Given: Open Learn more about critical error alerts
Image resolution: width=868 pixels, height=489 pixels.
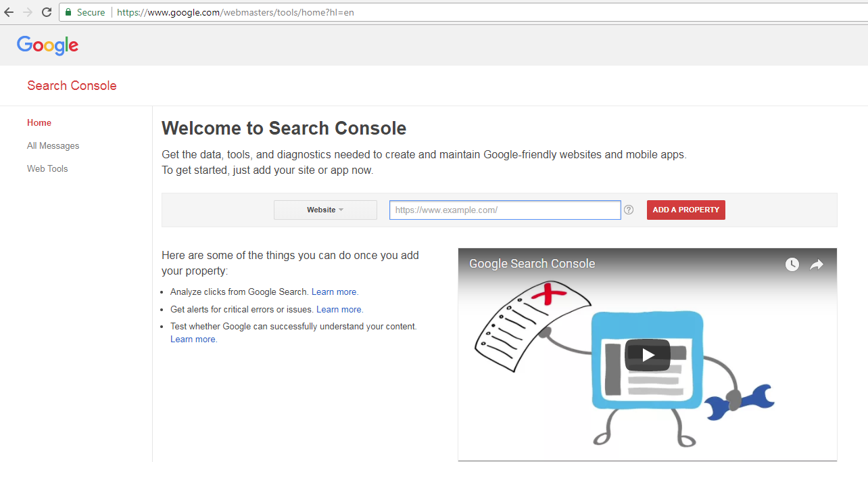Looking at the screenshot, I should pos(339,309).
